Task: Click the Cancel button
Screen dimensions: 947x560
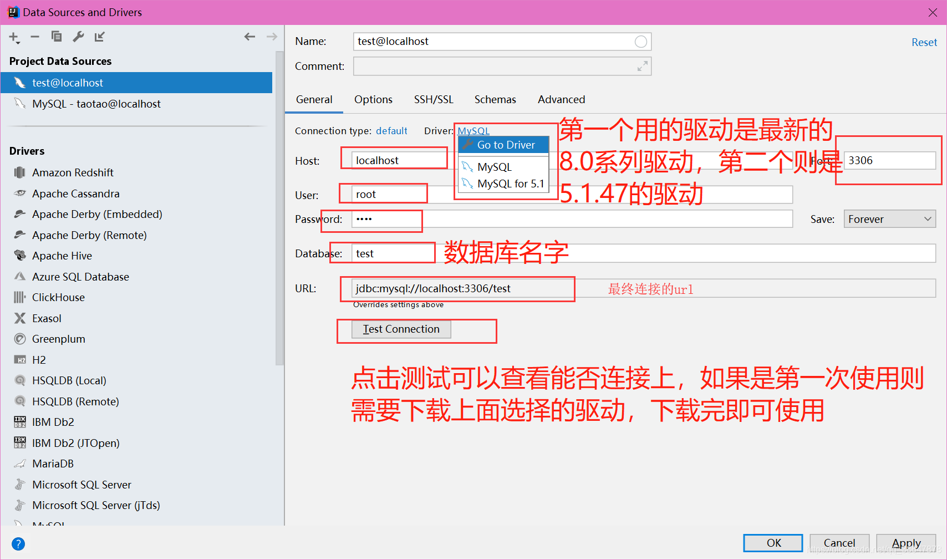Action: click(839, 543)
